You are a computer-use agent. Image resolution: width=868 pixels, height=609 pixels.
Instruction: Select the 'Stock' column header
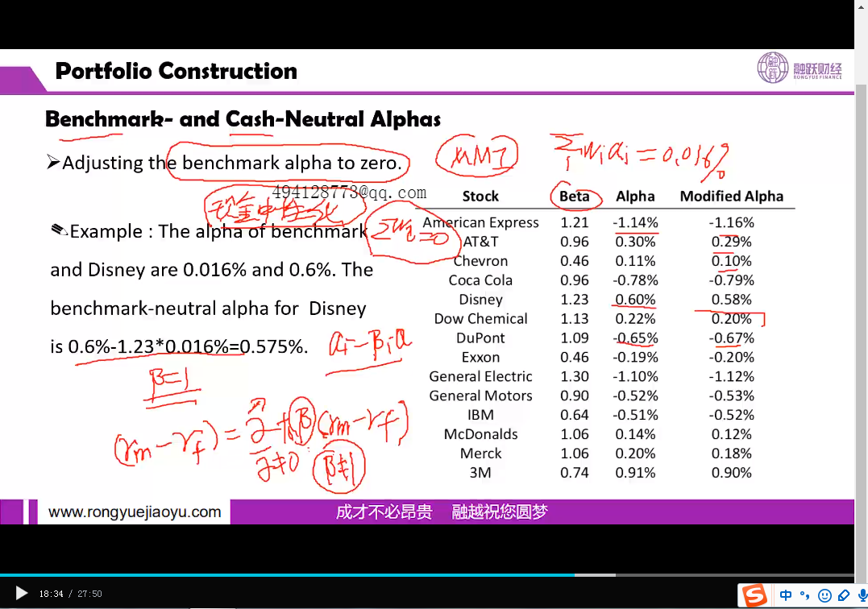[480, 197]
